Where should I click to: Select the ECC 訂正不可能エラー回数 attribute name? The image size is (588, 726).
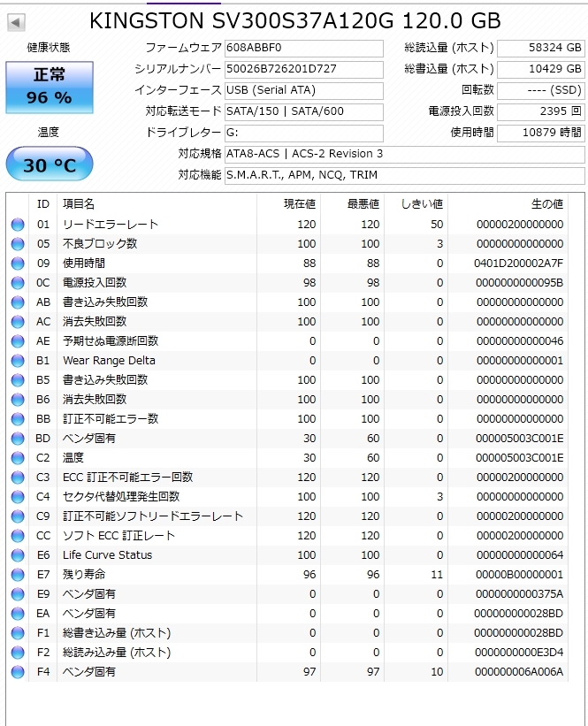click(128, 478)
